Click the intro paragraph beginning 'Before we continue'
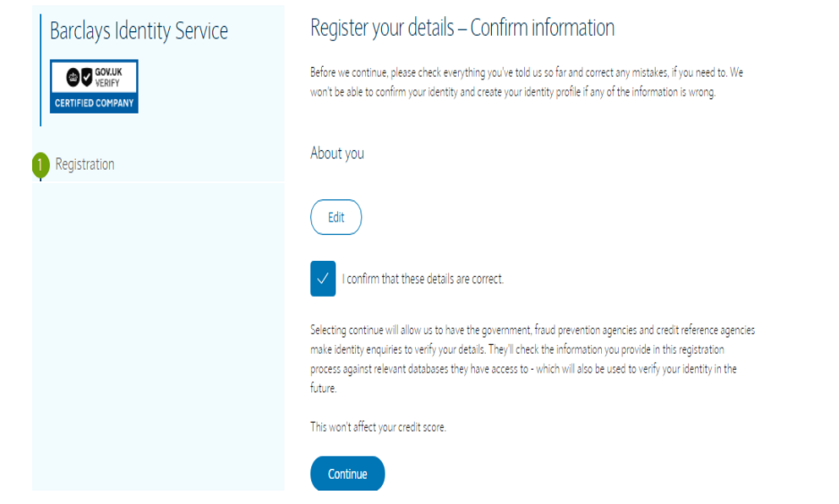 [526, 82]
